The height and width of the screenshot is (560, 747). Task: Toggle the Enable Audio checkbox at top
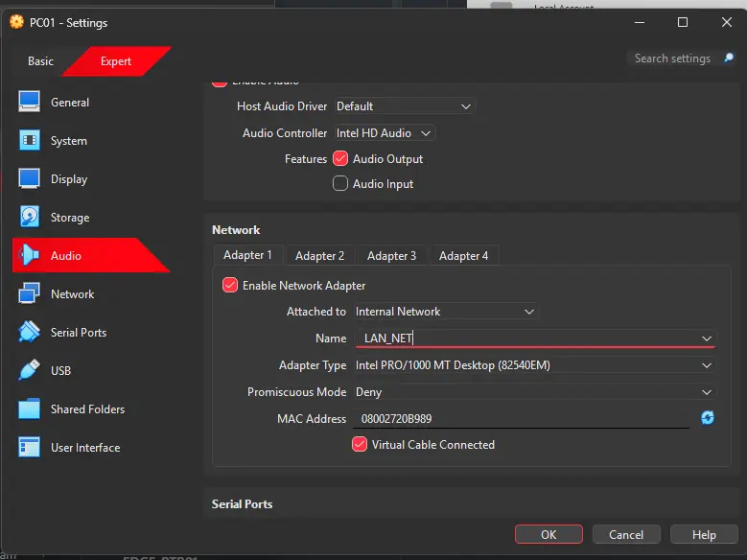pyautogui.click(x=220, y=82)
